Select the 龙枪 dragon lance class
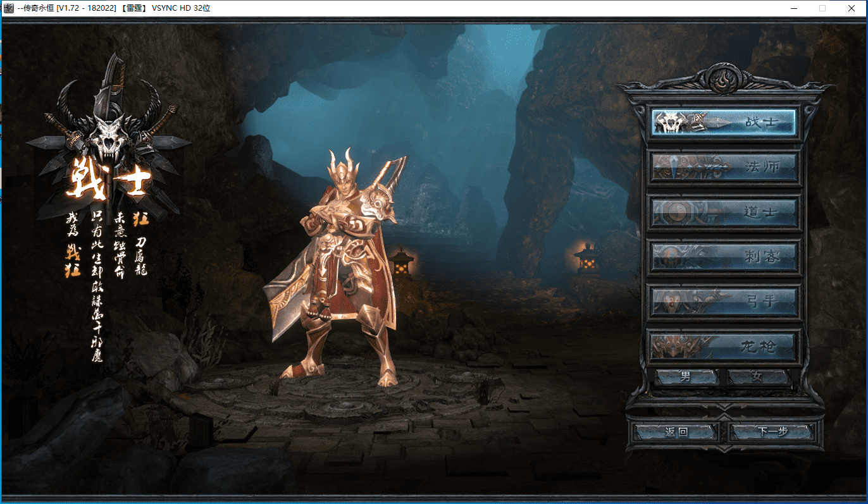Viewport: 868px width, 504px height. tap(724, 346)
